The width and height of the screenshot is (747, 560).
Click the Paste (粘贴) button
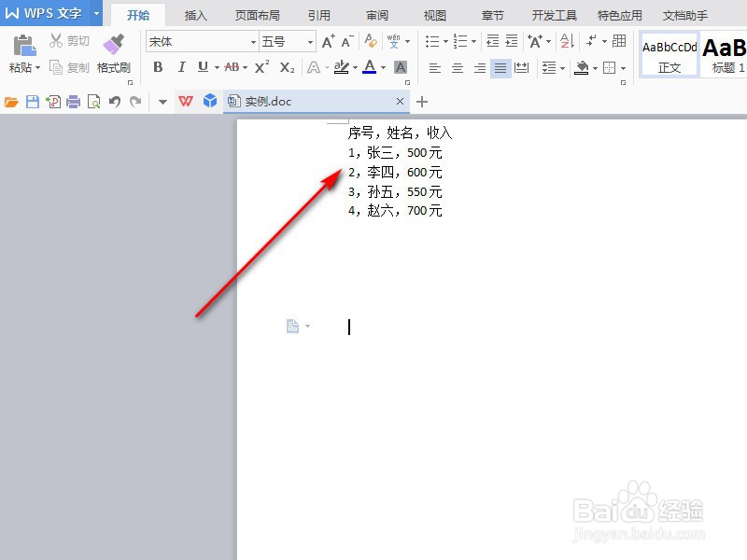point(21,54)
